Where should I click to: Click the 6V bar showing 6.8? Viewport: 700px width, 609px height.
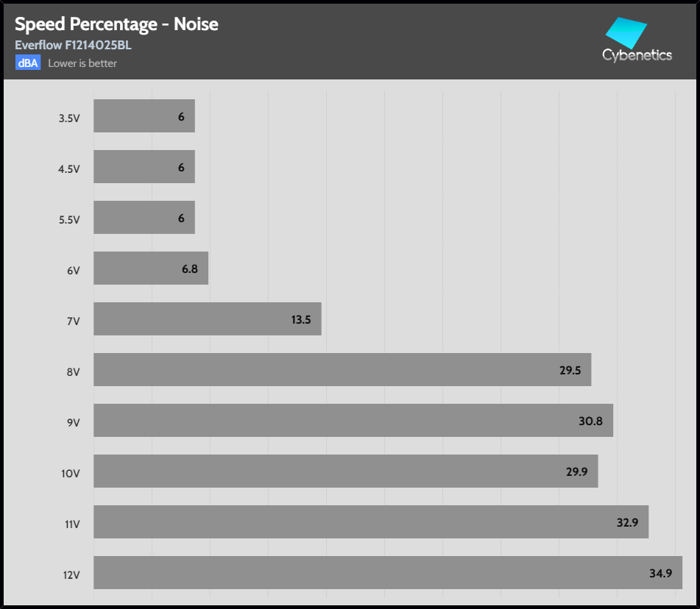(x=150, y=268)
